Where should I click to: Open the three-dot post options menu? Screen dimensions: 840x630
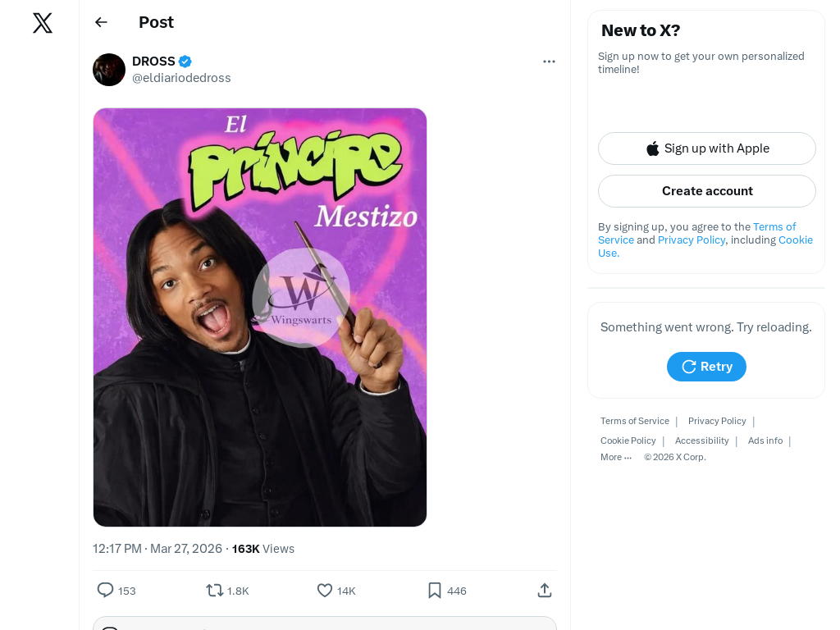click(x=549, y=62)
